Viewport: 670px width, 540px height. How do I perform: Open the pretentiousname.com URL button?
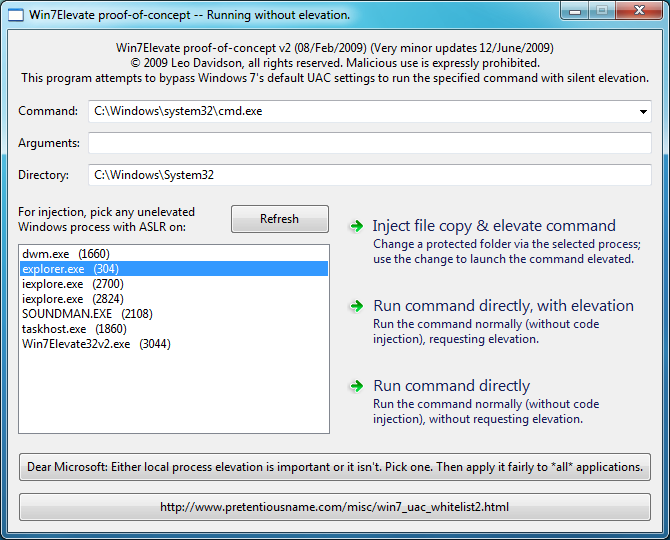pyautogui.click(x=335, y=507)
